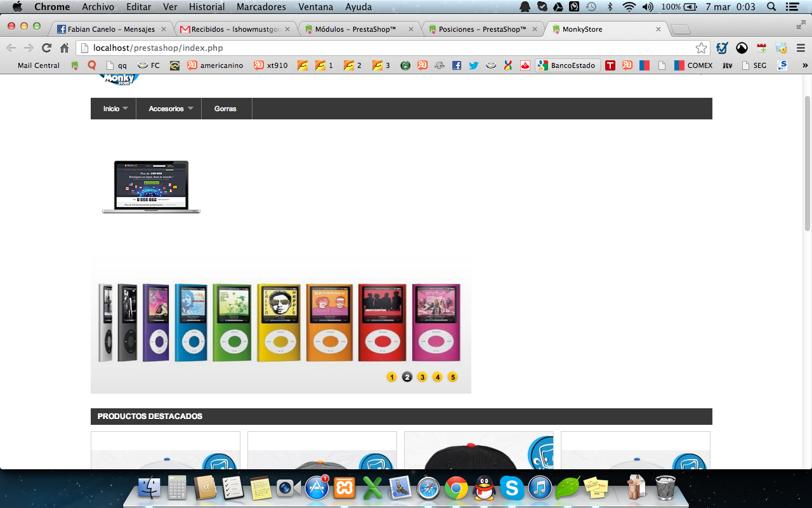The width and height of the screenshot is (812, 508).
Task: Switch to the Posiciones PrestaShop tab
Action: pos(483,29)
